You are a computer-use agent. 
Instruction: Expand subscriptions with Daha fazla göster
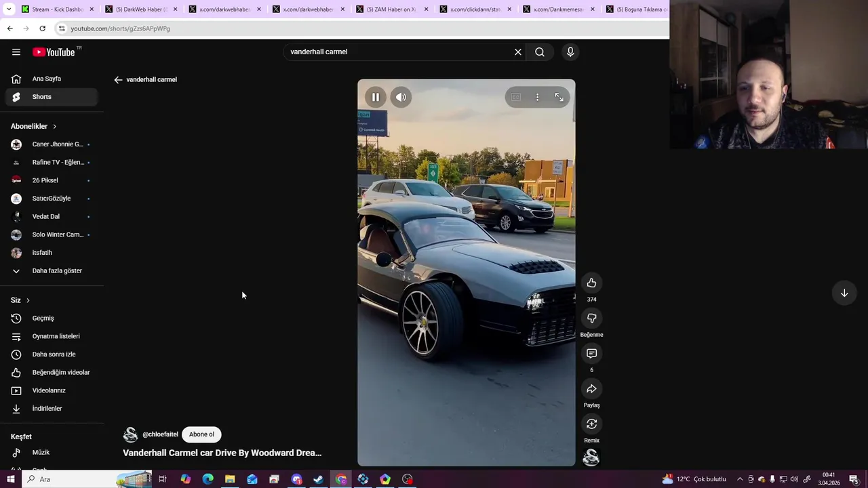(52, 270)
